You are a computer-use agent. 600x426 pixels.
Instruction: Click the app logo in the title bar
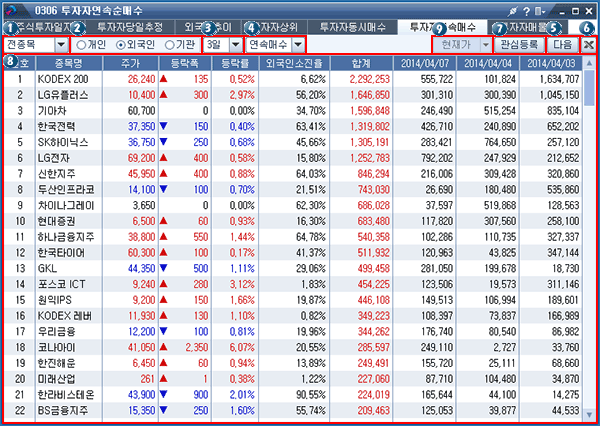point(11,10)
